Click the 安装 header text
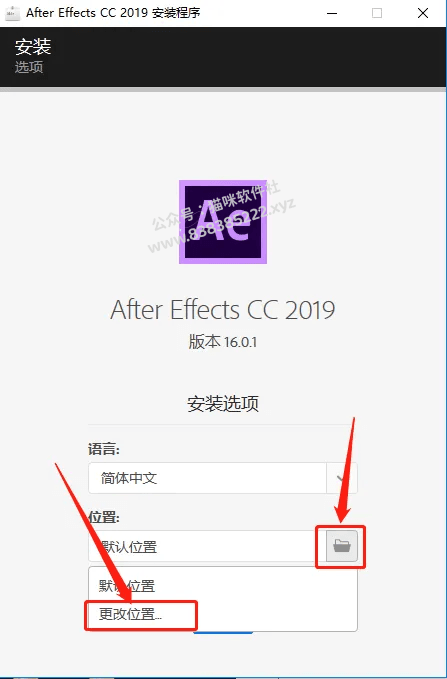447x679 pixels. click(33, 47)
